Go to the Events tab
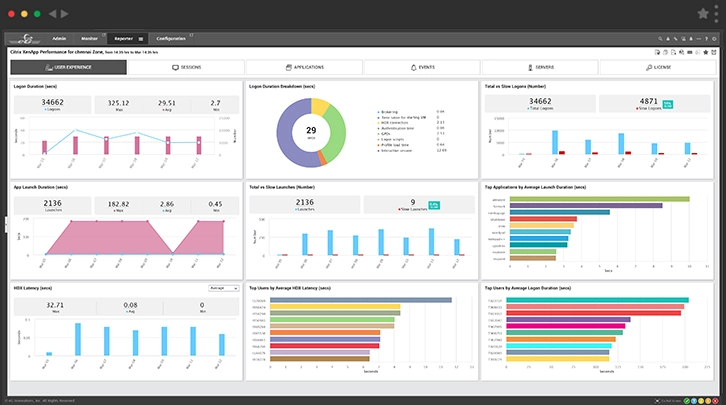Image resolution: width=726 pixels, height=405 pixels. [x=422, y=67]
